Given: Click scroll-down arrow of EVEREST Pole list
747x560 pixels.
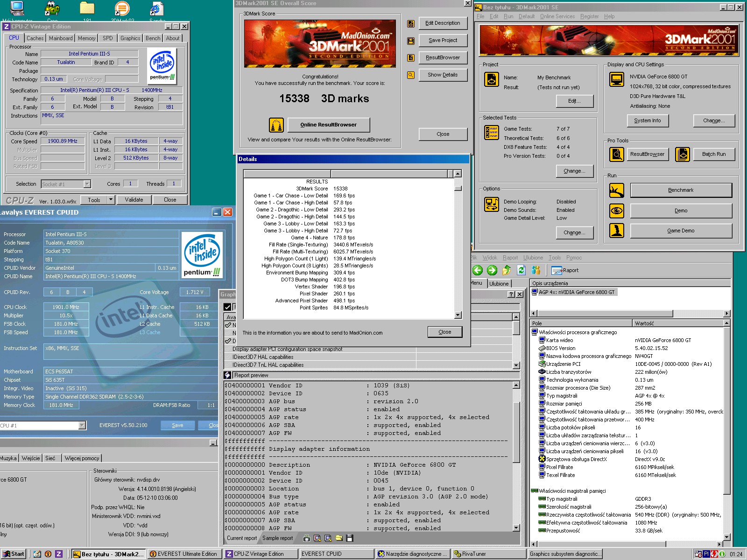Looking at the screenshot, I should pos(726,538).
